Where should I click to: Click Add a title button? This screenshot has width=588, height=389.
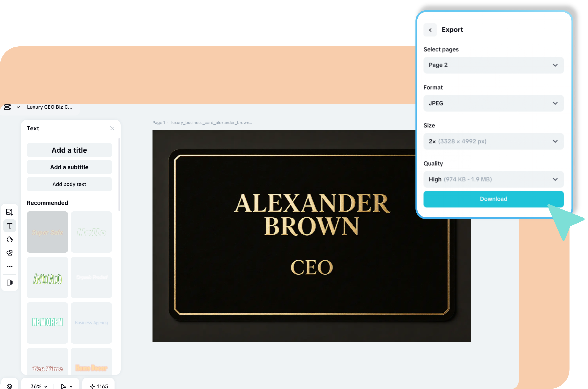pos(69,150)
